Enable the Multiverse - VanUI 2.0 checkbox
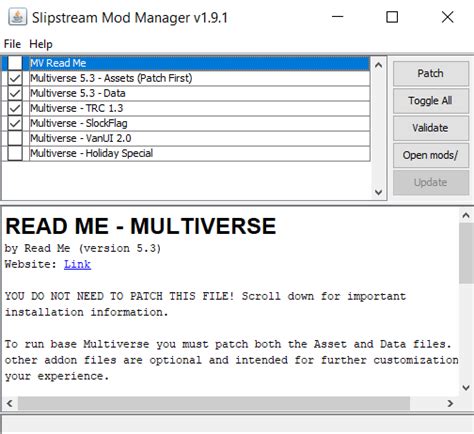This screenshot has width=474, height=434. tap(15, 138)
